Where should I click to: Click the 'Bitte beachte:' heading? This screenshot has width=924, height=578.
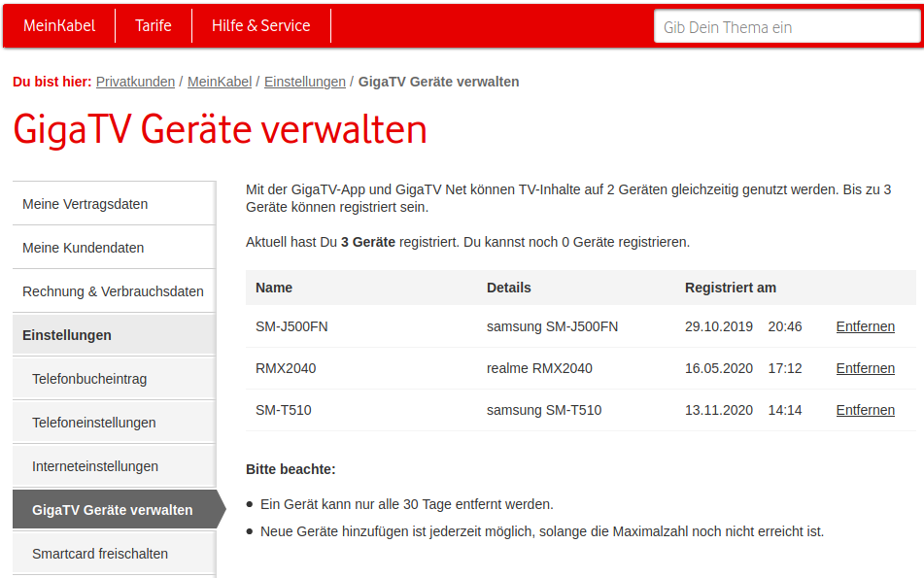[291, 469]
